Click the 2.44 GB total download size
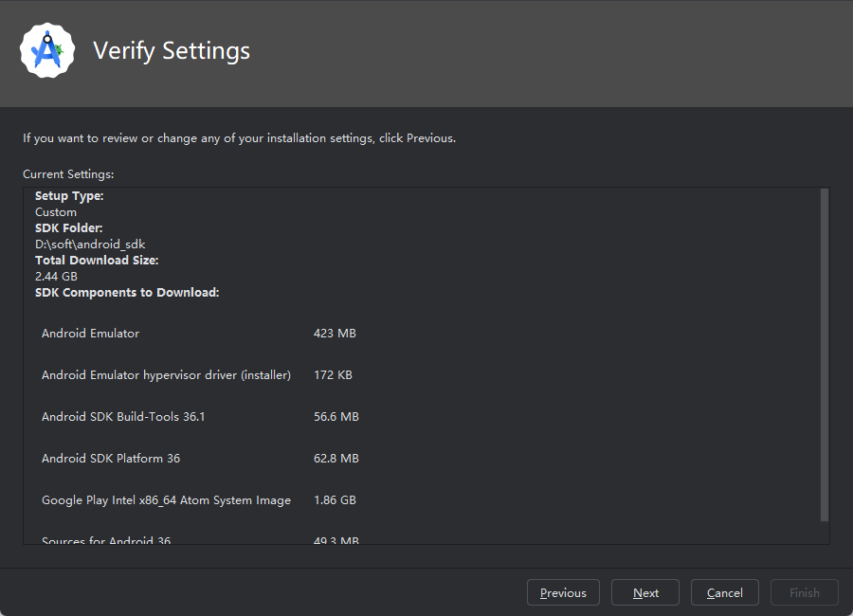Screen dimensions: 853x616 (x=56, y=277)
